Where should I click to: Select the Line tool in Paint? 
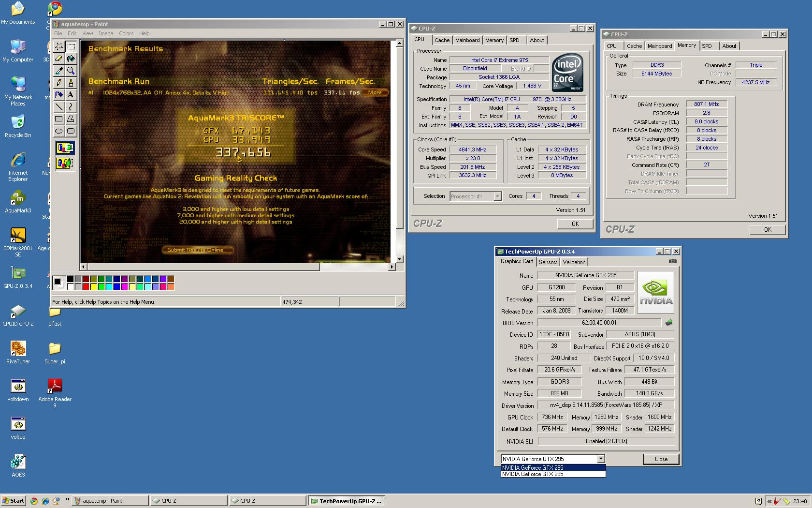pyautogui.click(x=59, y=106)
